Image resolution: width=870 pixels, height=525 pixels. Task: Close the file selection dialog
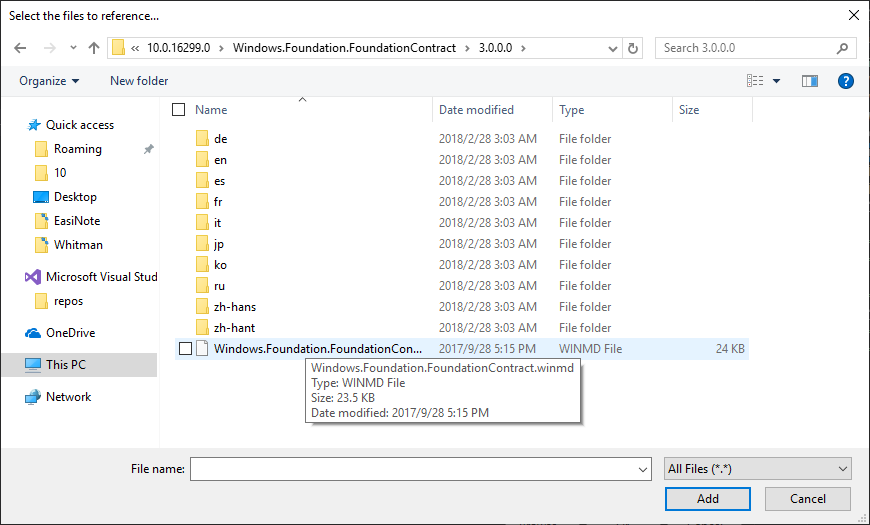click(x=854, y=15)
